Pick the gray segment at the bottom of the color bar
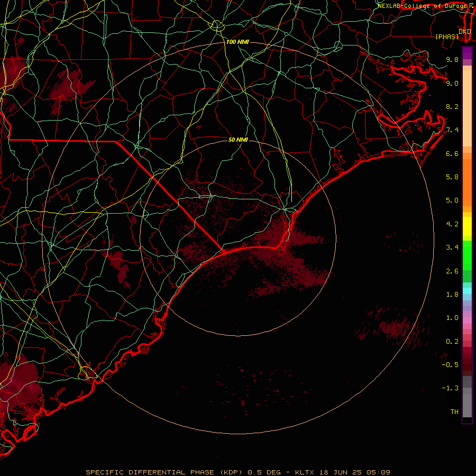The height and width of the screenshot is (476, 476). (x=467, y=405)
